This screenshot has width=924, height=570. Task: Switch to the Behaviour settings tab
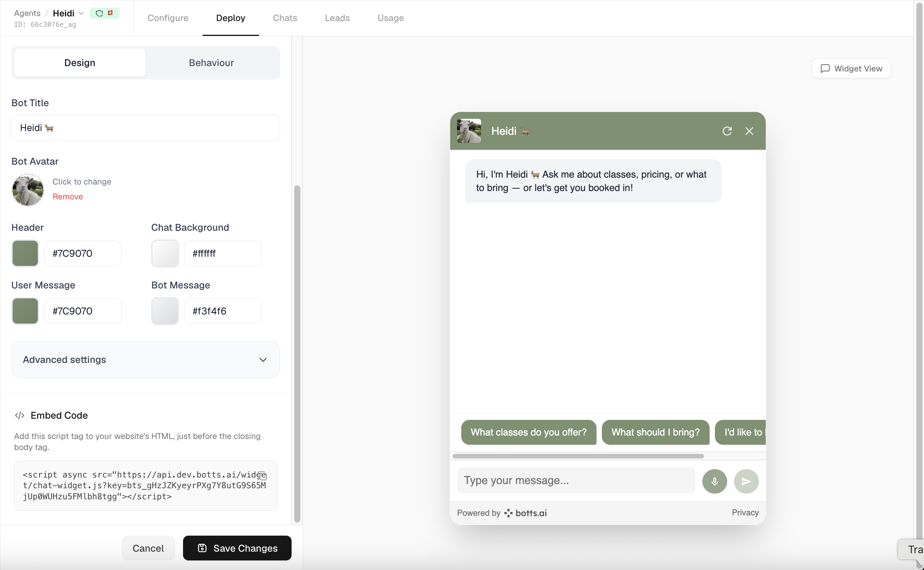point(211,63)
